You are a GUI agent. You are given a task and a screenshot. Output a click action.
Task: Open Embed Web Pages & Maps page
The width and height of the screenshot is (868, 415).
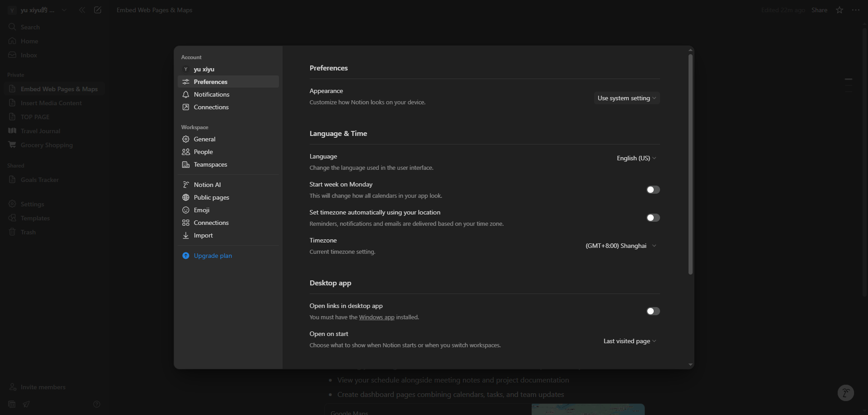(54, 89)
